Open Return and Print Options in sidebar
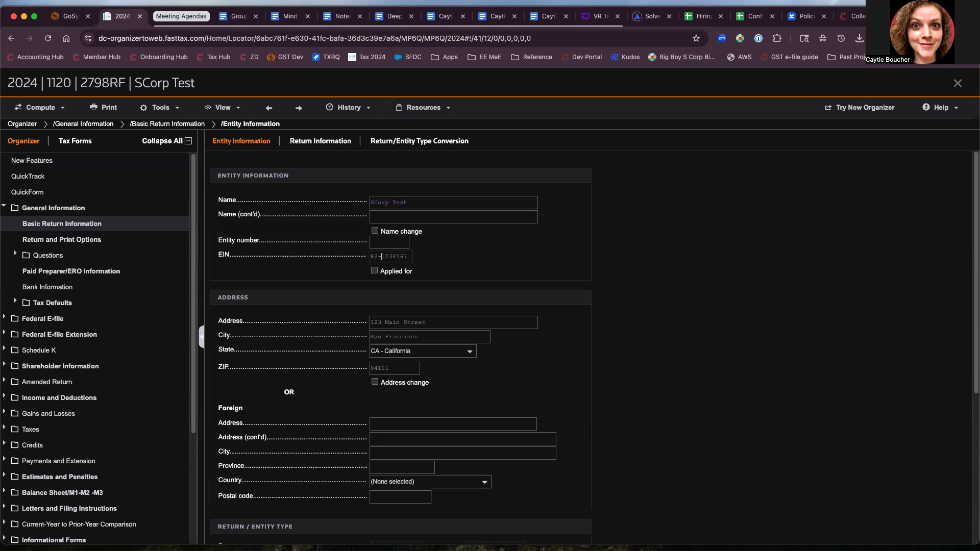The image size is (980, 551). tap(62, 239)
